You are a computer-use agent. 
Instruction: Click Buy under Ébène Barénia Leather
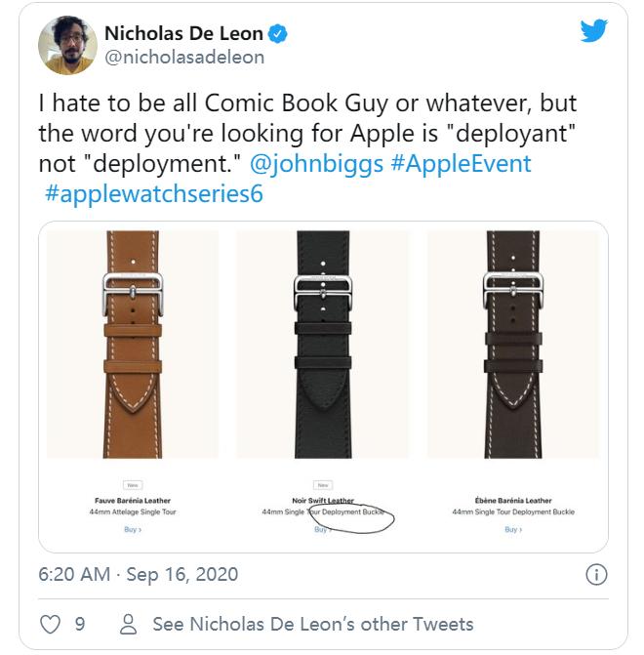point(513,529)
